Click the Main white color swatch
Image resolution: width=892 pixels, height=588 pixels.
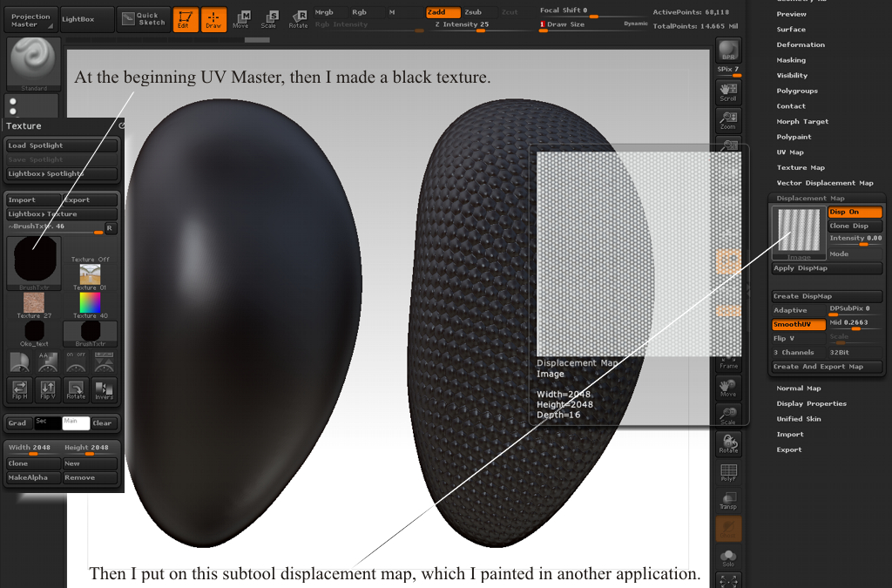[76, 423]
